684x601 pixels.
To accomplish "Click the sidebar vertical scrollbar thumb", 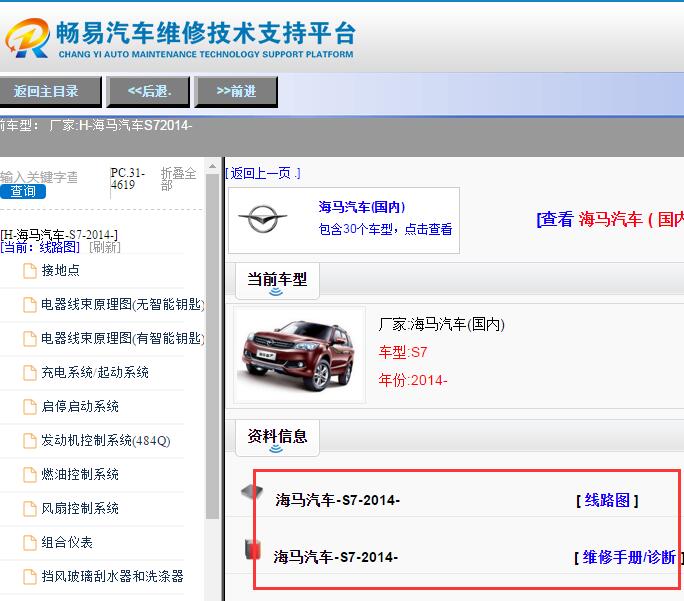I will 212,347.
